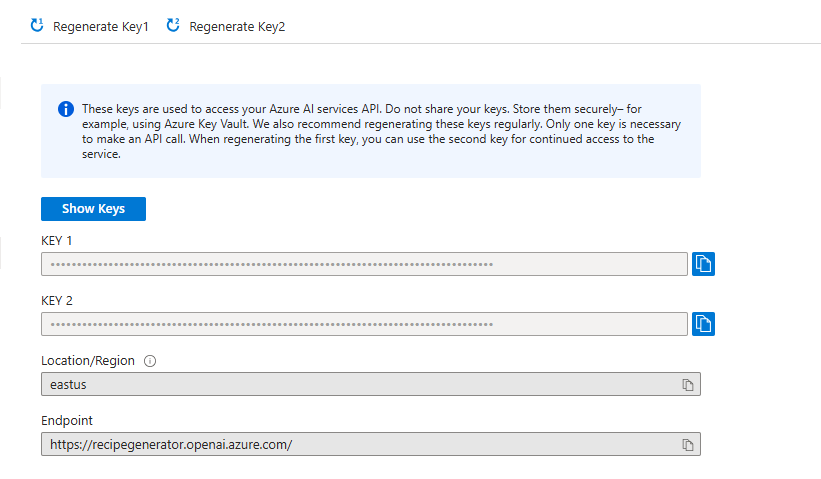Click the KEY 1 label text

click(x=57, y=241)
